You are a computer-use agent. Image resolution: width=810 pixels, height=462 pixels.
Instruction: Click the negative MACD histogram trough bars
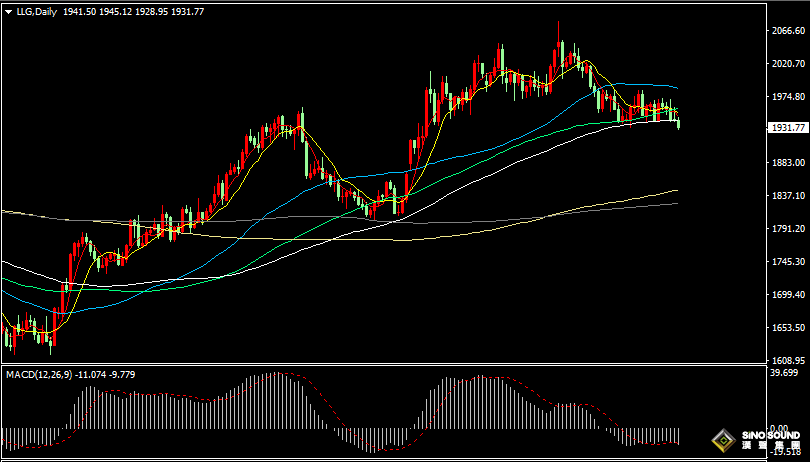tap(374, 440)
